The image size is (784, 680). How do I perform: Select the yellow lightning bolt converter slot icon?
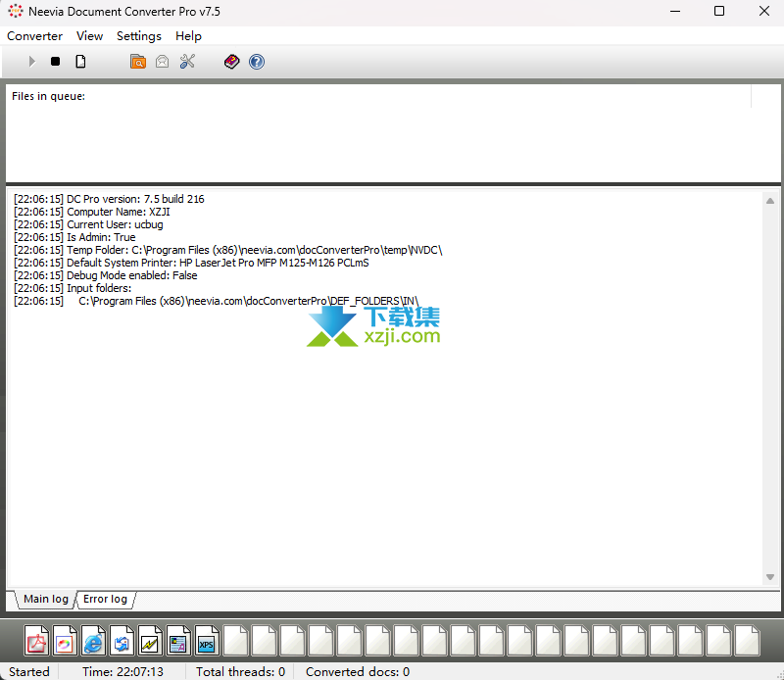click(x=150, y=641)
